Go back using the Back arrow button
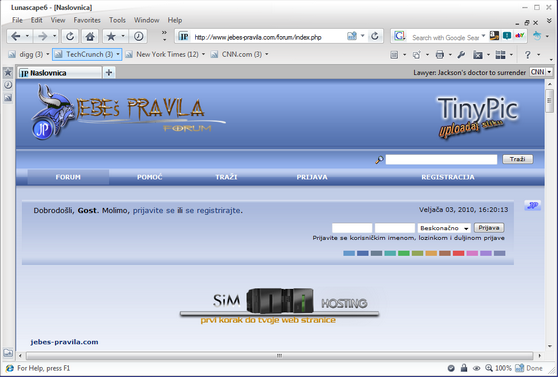Viewport: 558px width, 377px height. (15, 36)
